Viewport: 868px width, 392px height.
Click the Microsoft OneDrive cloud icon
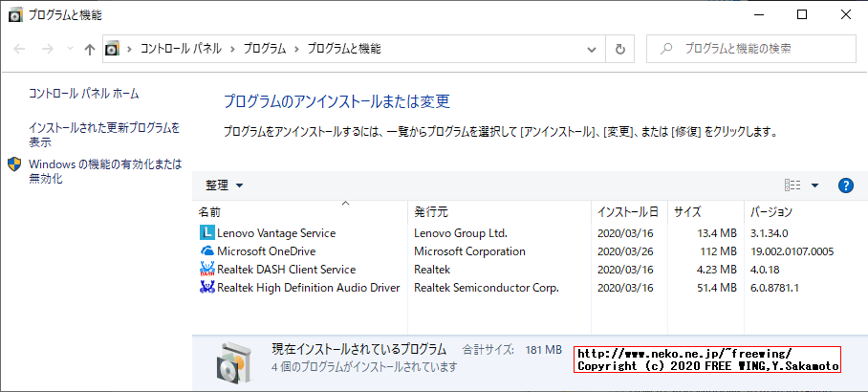(x=206, y=251)
